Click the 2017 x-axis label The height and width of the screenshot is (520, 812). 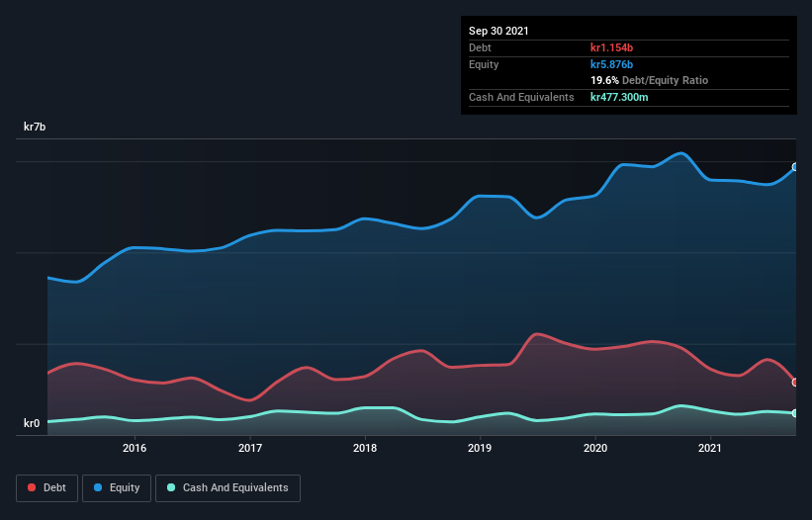coord(250,448)
